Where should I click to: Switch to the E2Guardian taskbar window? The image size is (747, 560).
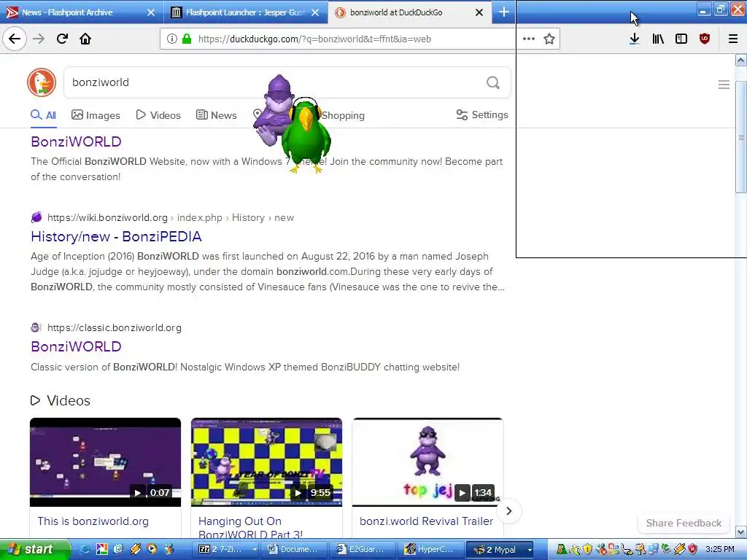click(x=362, y=549)
